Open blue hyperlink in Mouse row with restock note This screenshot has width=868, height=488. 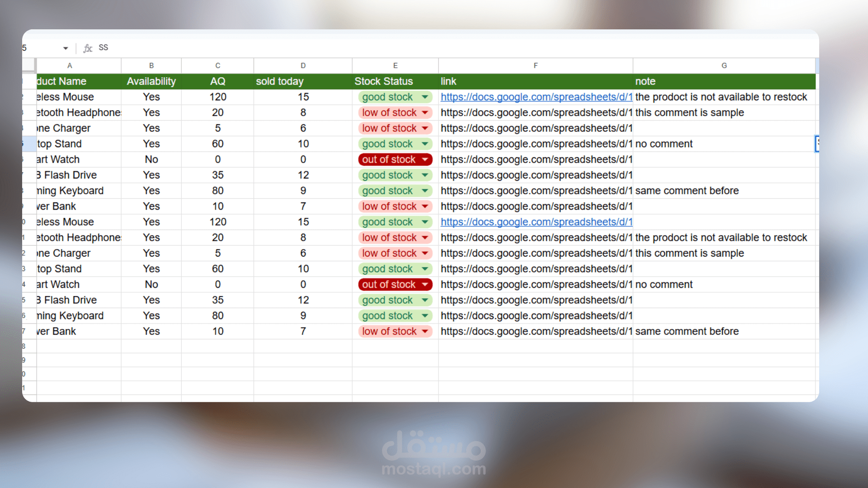coord(537,97)
